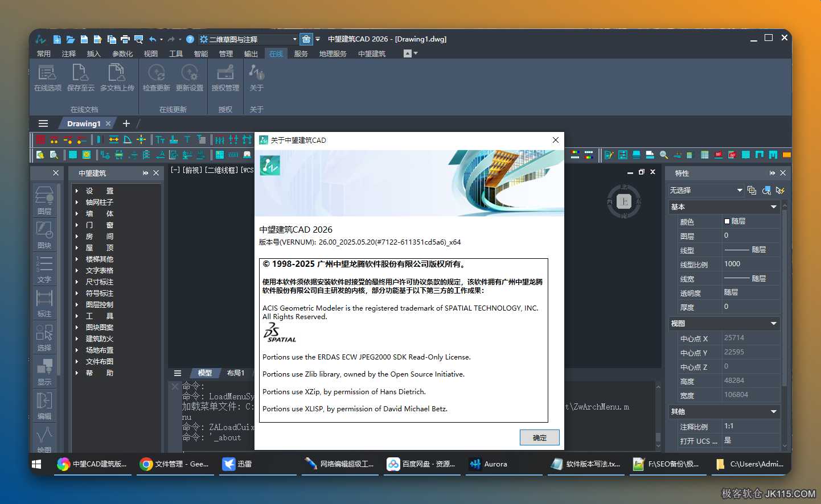
Task: Open the 文件管理 Chrome taskbar item
Action: [x=175, y=464]
